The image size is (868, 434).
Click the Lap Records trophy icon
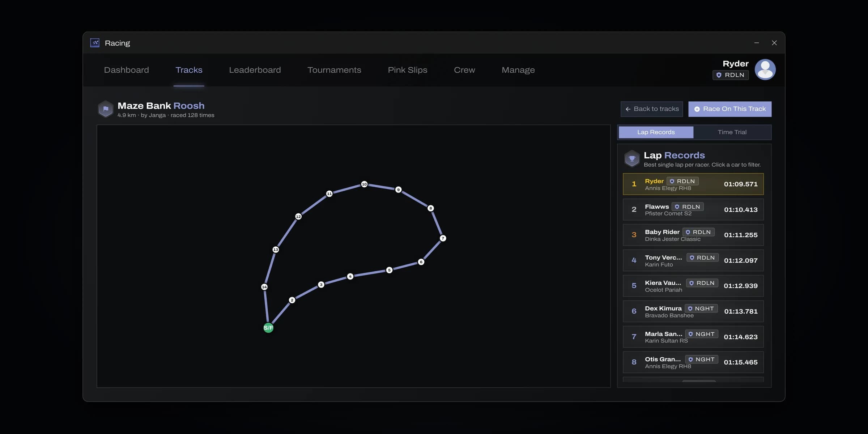[x=632, y=158]
